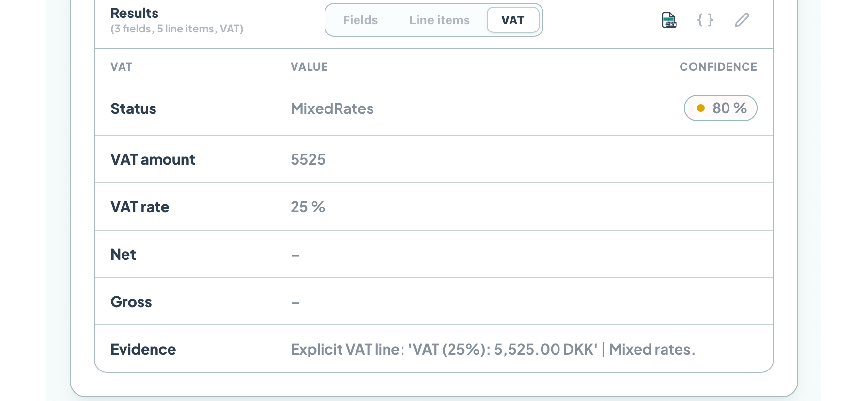Start editing results with the pen icon
The width and height of the screenshot is (868, 401).
click(x=742, y=20)
